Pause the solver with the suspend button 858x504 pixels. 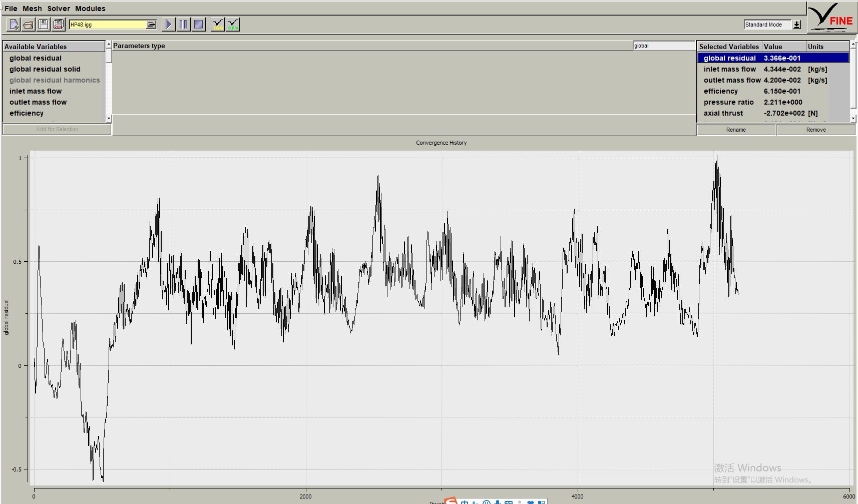[x=184, y=25]
